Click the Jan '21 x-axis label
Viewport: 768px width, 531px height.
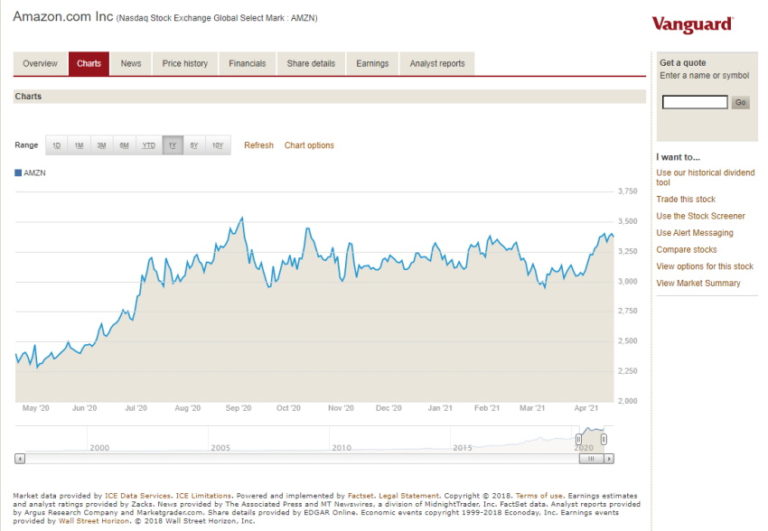click(440, 408)
